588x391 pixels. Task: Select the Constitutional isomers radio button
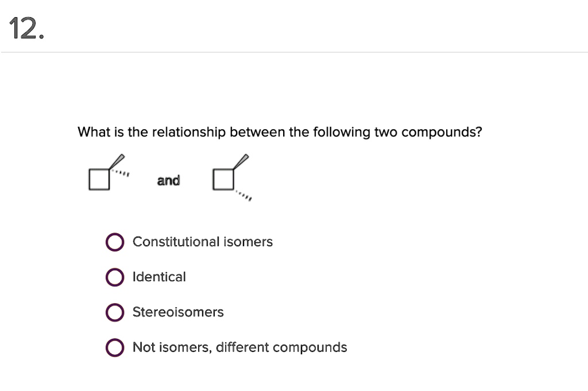115,242
